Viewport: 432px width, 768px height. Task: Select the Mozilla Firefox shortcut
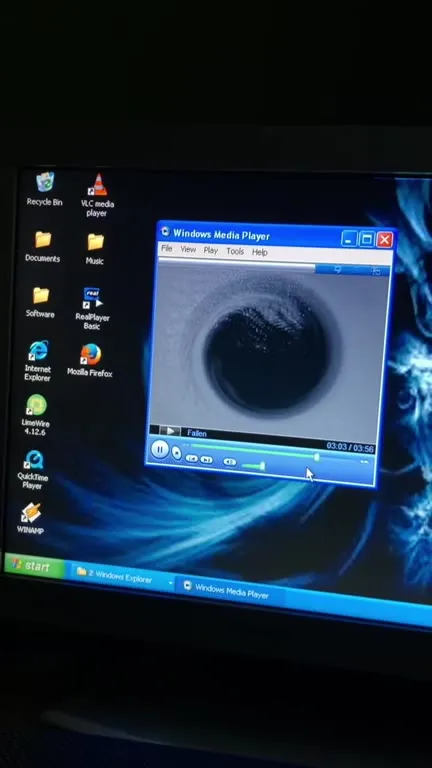click(x=90, y=360)
